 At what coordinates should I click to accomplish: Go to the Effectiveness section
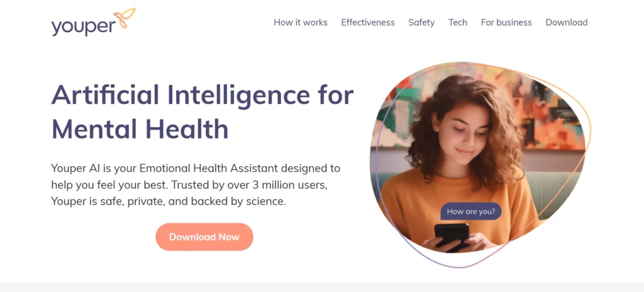pyautogui.click(x=367, y=23)
